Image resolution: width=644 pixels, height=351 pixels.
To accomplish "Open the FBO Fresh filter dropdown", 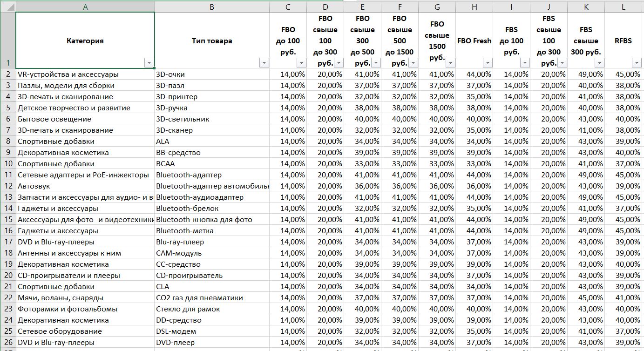I will pos(488,63).
